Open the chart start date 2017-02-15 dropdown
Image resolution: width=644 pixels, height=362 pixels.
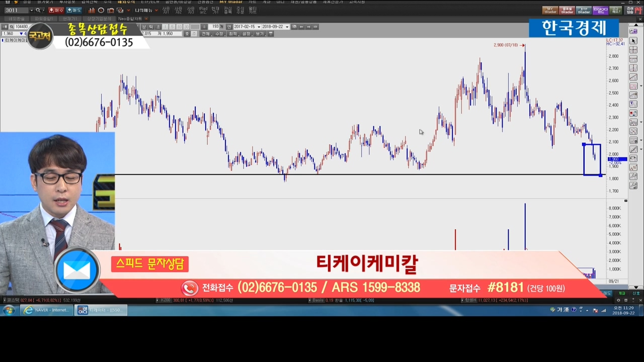coord(259,27)
